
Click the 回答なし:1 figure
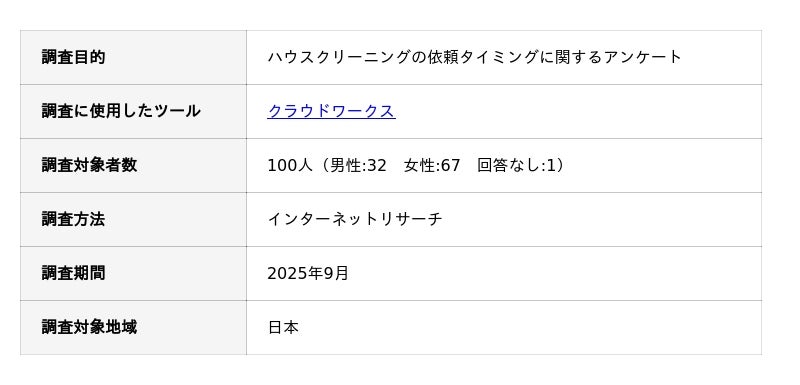(x=515, y=165)
